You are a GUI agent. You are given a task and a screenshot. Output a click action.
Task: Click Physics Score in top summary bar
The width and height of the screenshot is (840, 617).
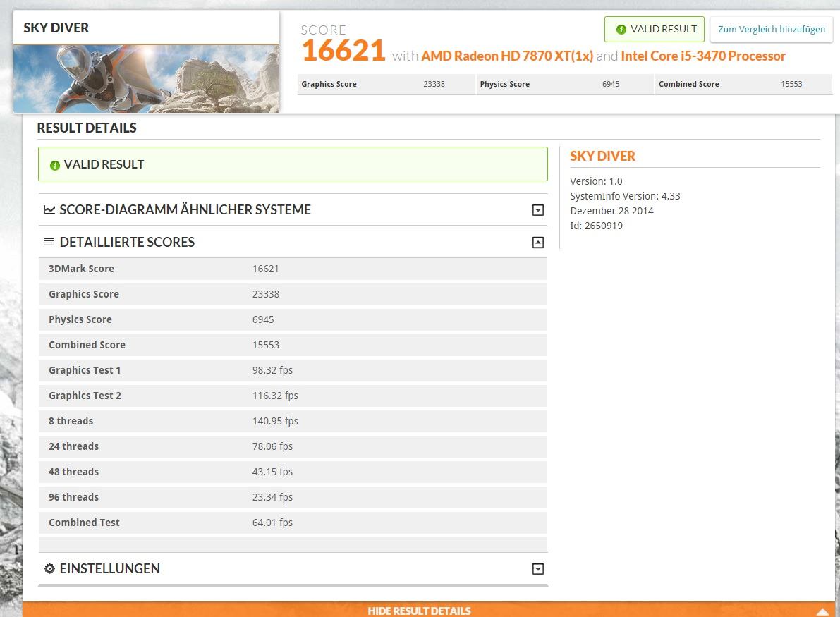click(565, 84)
